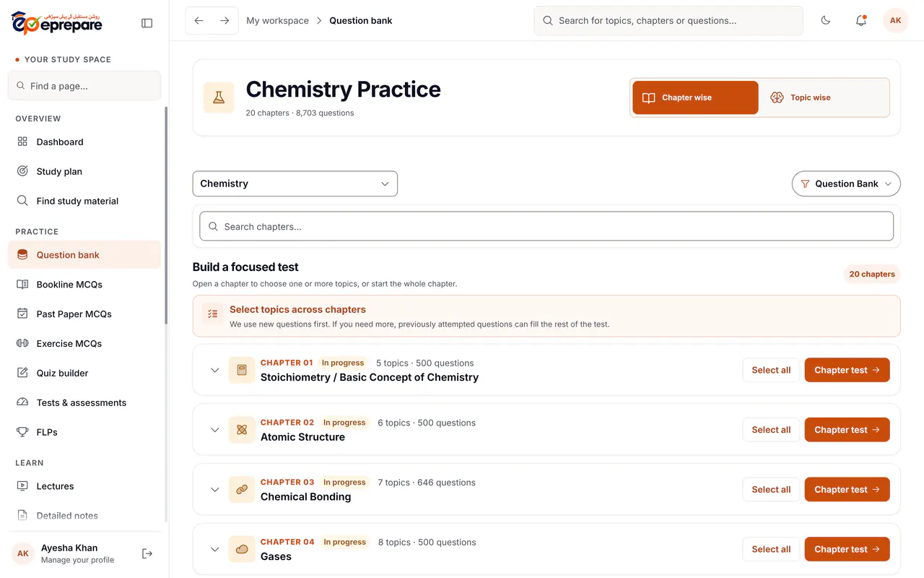Click the Chemistry Practice flask icon
The height and width of the screenshot is (578, 924).
[219, 98]
